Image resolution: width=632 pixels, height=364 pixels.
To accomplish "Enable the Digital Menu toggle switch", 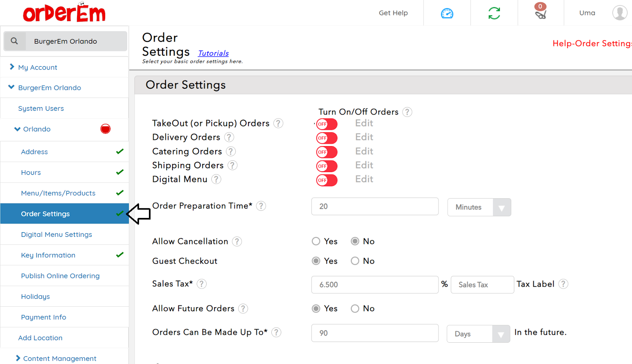I will coord(327,180).
